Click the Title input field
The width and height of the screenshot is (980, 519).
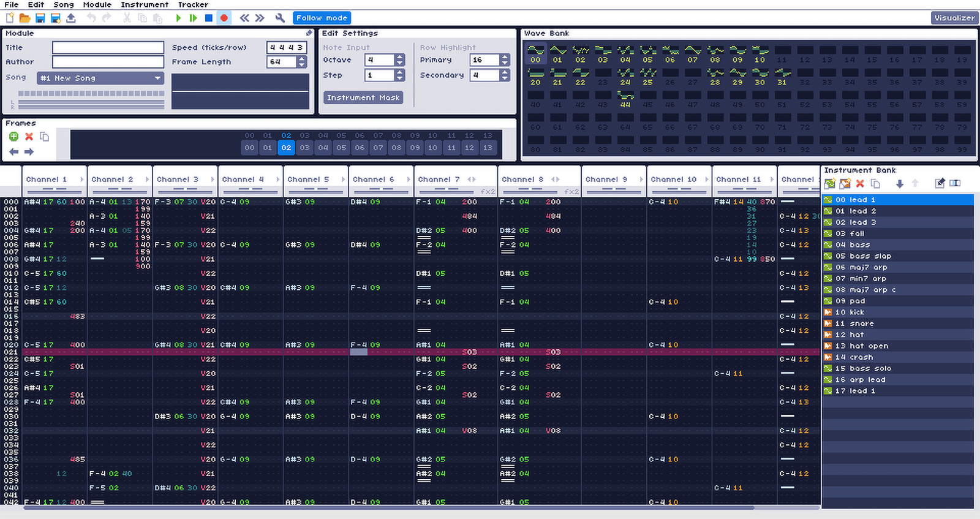pyautogui.click(x=108, y=47)
